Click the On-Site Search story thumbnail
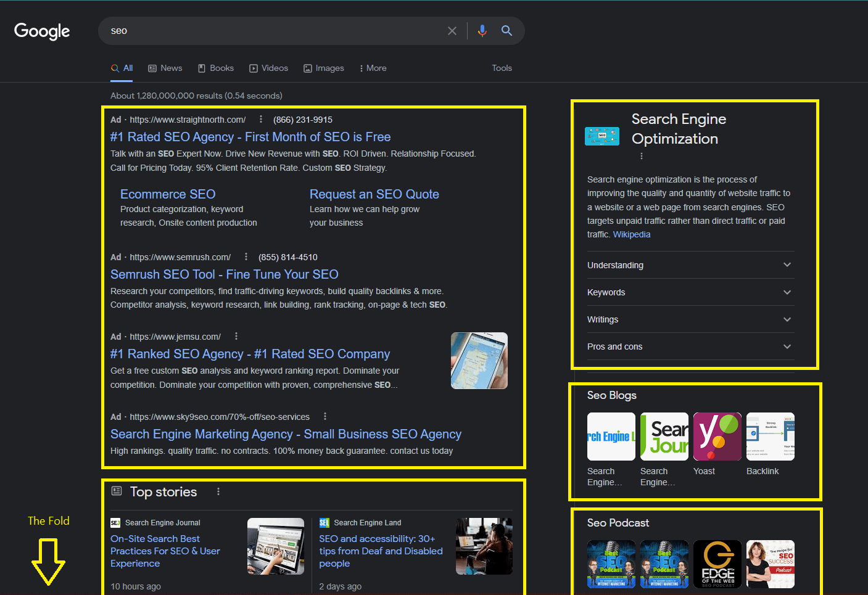Image resolution: width=868 pixels, height=595 pixels. tap(276, 546)
